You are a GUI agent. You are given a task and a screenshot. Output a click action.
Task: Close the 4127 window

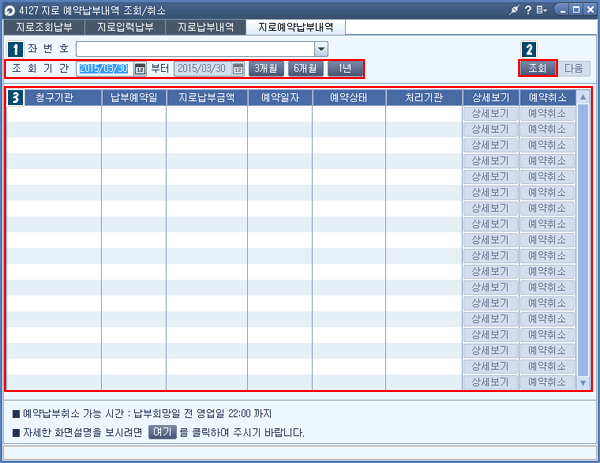pos(590,10)
